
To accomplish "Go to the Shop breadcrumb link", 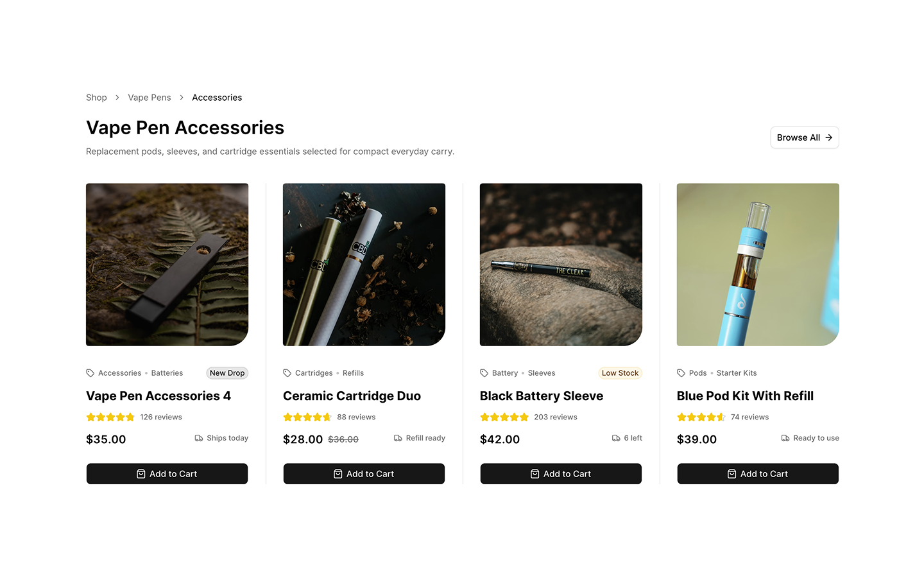I will point(96,98).
